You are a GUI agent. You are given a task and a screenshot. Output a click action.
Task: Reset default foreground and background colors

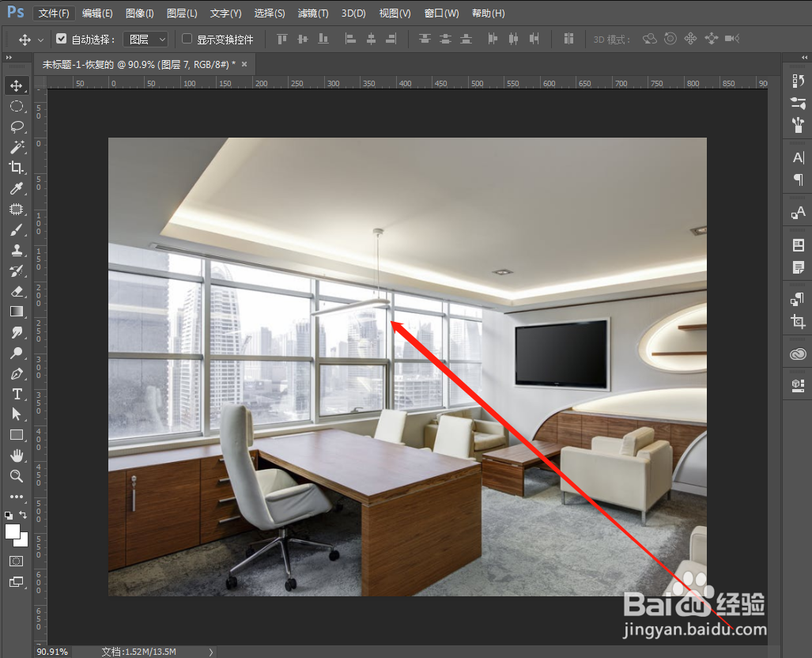9,515
